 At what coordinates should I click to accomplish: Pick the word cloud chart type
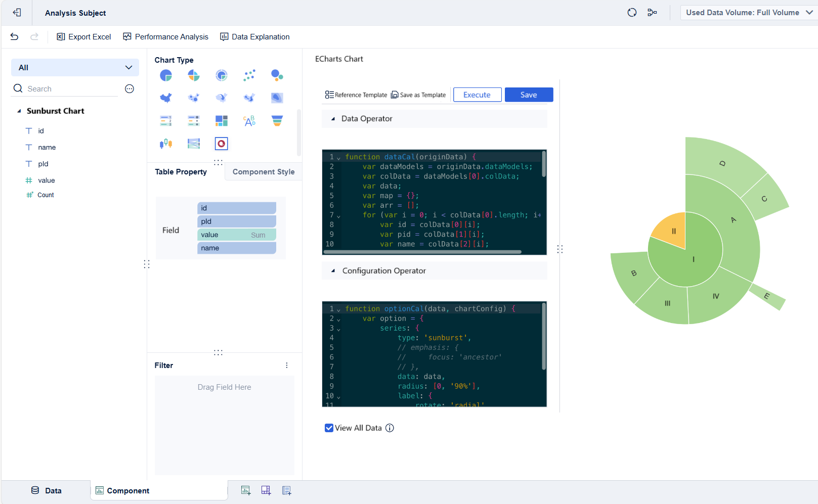249,121
